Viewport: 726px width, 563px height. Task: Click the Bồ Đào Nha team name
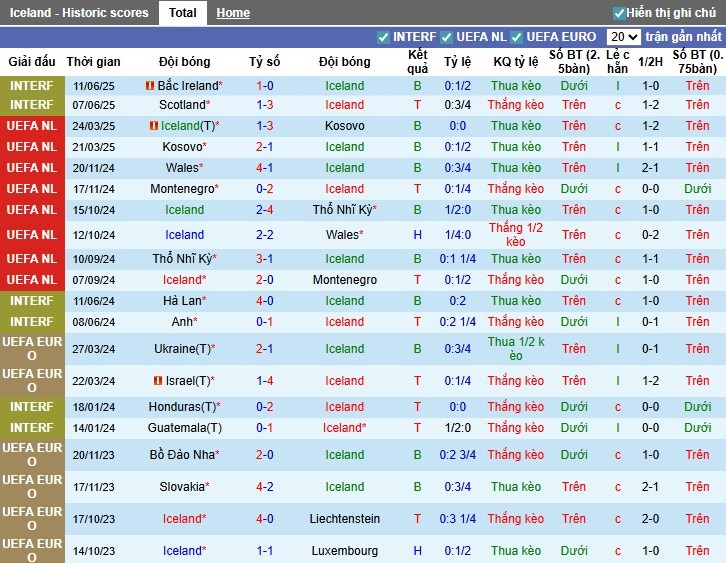click(x=183, y=455)
